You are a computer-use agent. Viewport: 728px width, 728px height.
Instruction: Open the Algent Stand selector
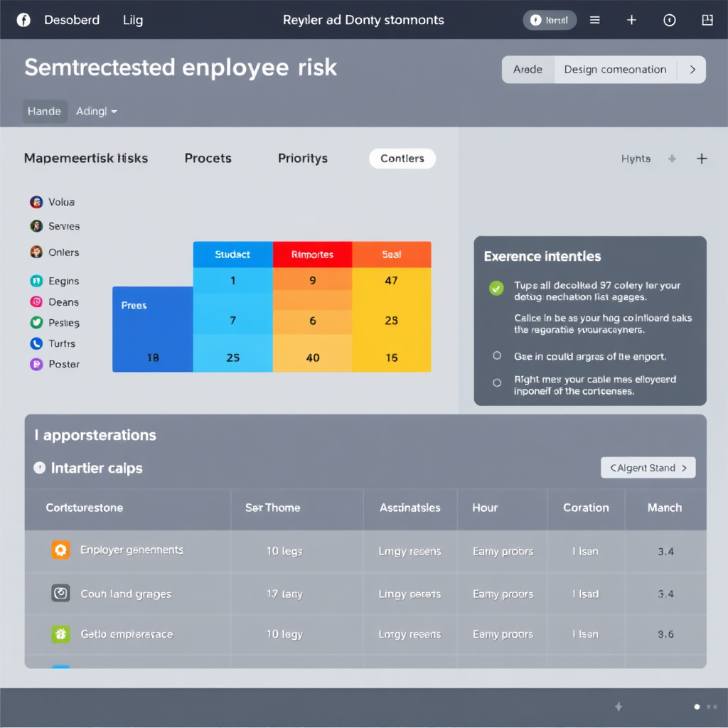pyautogui.click(x=648, y=468)
